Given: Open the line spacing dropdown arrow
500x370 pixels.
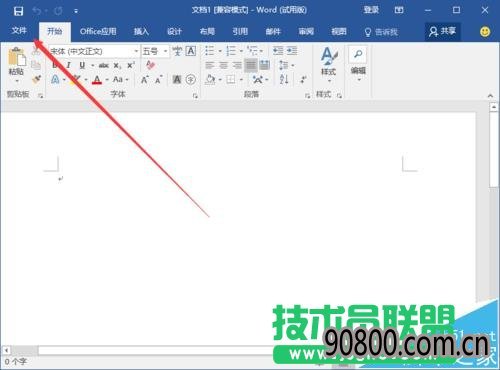Looking at the screenshot, I should 293,66.
